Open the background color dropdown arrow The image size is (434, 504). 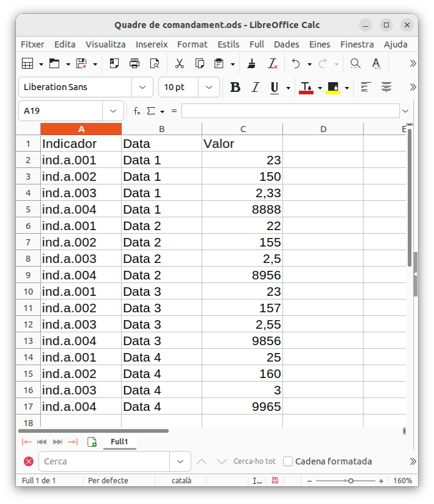click(346, 88)
